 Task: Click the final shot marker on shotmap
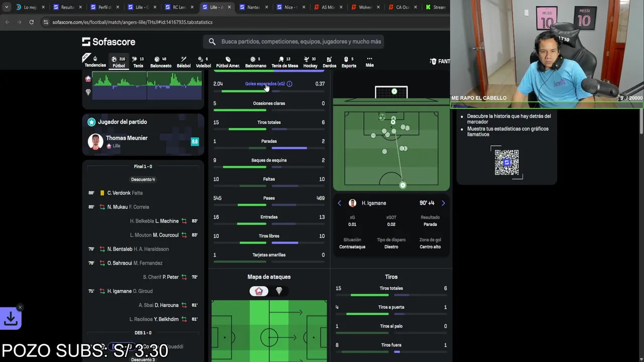pos(403,186)
